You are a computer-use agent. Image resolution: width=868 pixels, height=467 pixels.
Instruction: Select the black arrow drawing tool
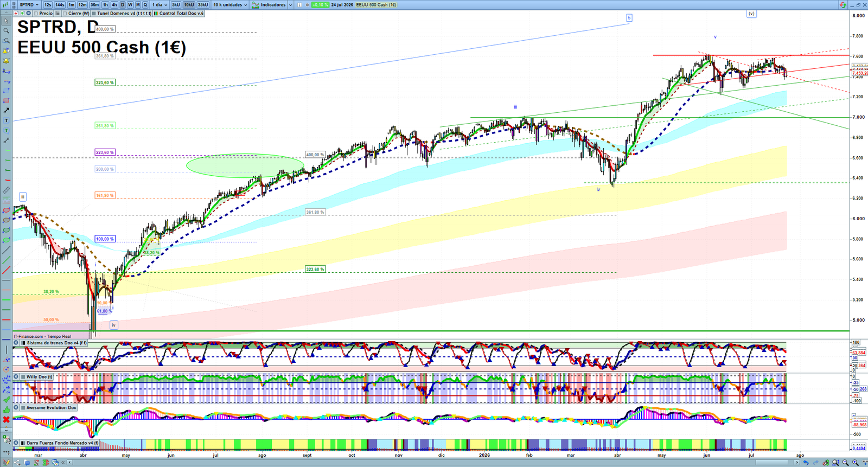[x=7, y=110]
